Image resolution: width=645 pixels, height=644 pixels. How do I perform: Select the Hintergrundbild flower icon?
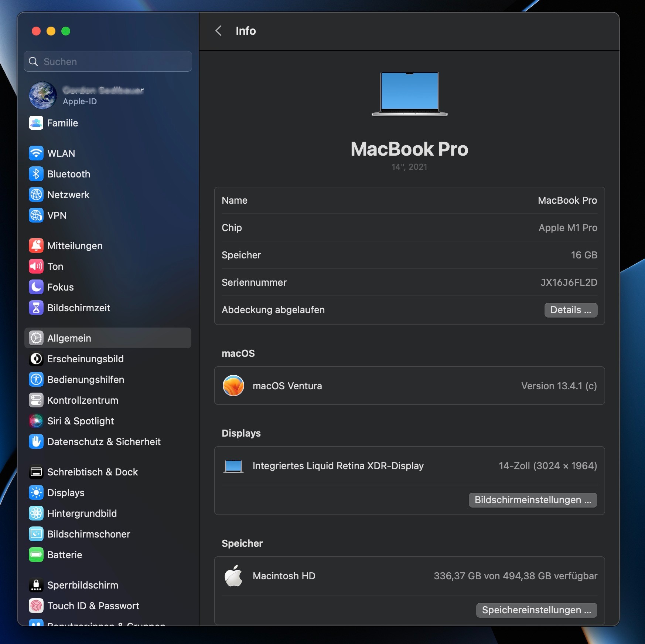click(x=36, y=513)
